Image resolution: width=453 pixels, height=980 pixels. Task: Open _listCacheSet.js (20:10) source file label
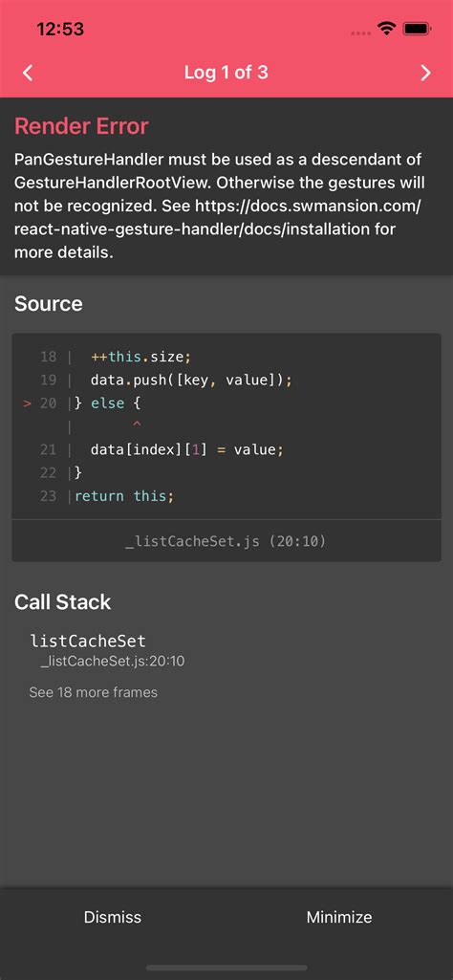point(226,541)
